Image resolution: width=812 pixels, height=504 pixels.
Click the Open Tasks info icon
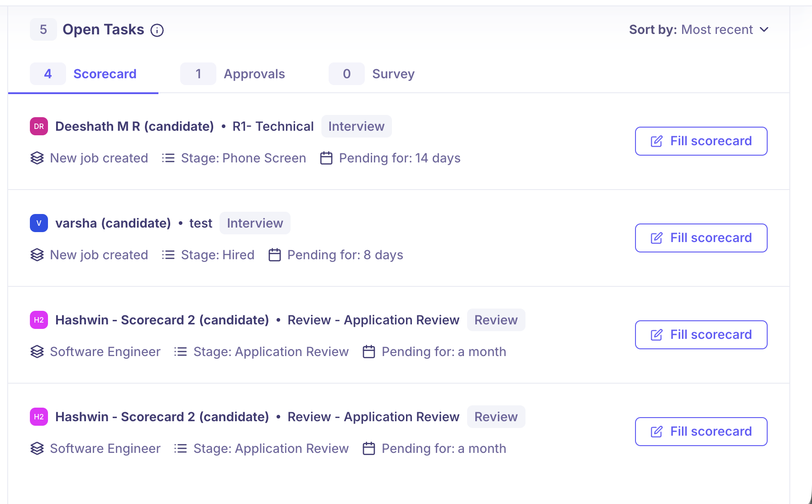point(157,30)
